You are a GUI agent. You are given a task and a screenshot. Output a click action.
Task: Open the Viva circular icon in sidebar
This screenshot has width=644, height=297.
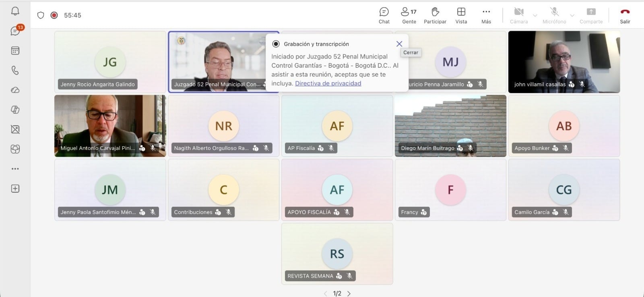coord(15,149)
